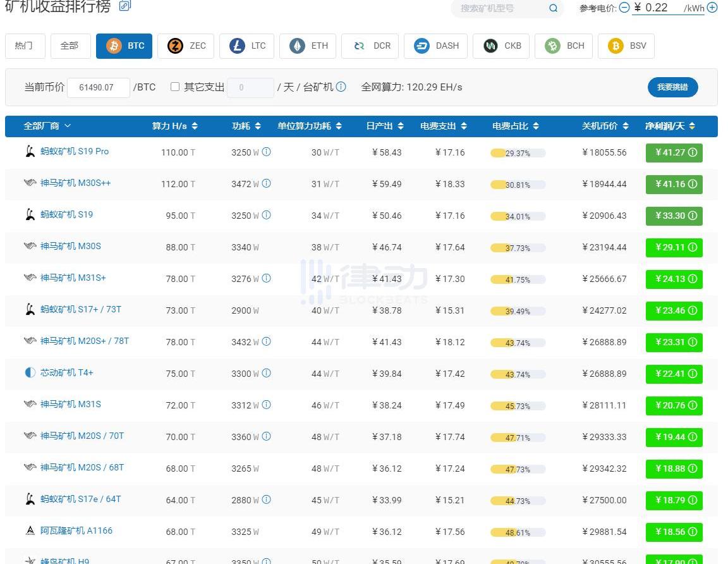
Task: Open 神马矿机 M30S++ miner link
Action: tap(76, 183)
